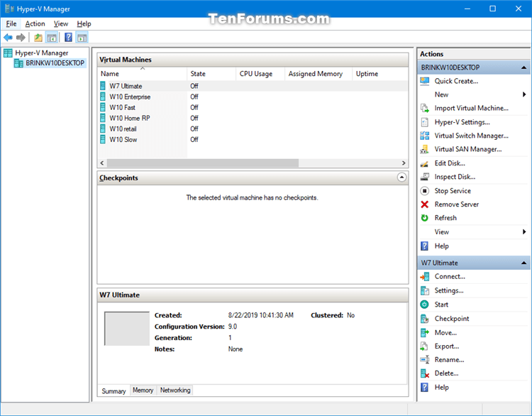Click the Assigned Memory column header
532x416 pixels.
pos(318,74)
